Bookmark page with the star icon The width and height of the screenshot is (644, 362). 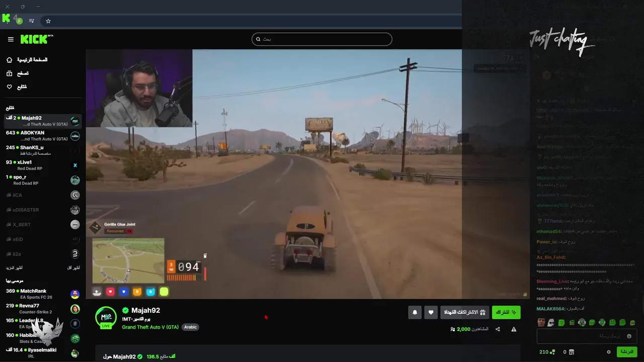tap(48, 21)
